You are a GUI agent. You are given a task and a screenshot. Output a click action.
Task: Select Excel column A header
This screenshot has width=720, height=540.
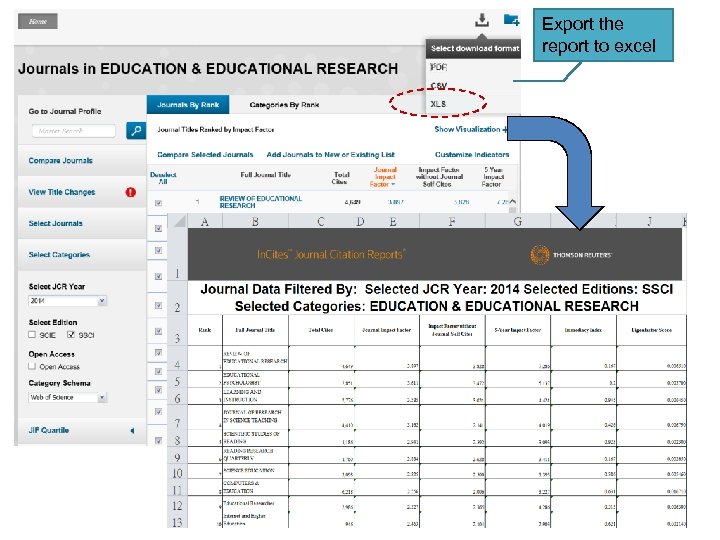pos(205,222)
